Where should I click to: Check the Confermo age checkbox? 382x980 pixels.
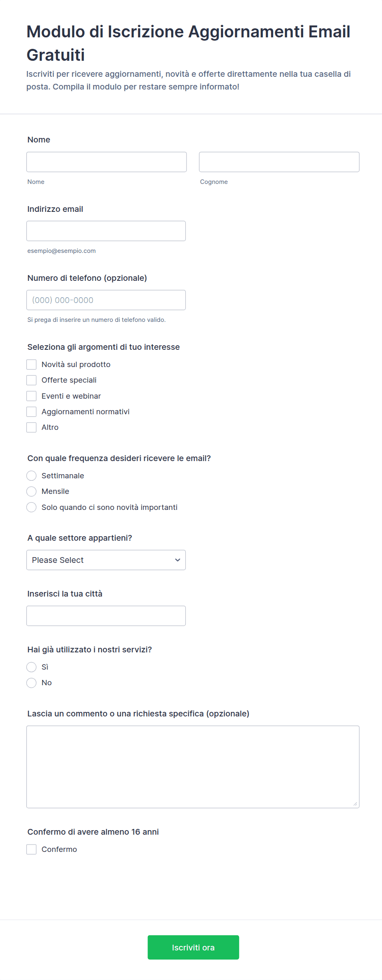[32, 849]
